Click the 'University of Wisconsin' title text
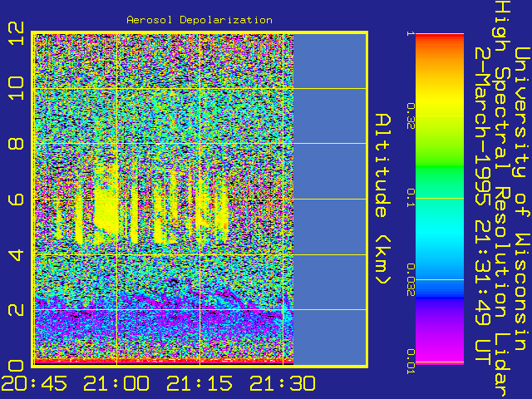Viewport: 532px width, 399px height. tap(523, 199)
